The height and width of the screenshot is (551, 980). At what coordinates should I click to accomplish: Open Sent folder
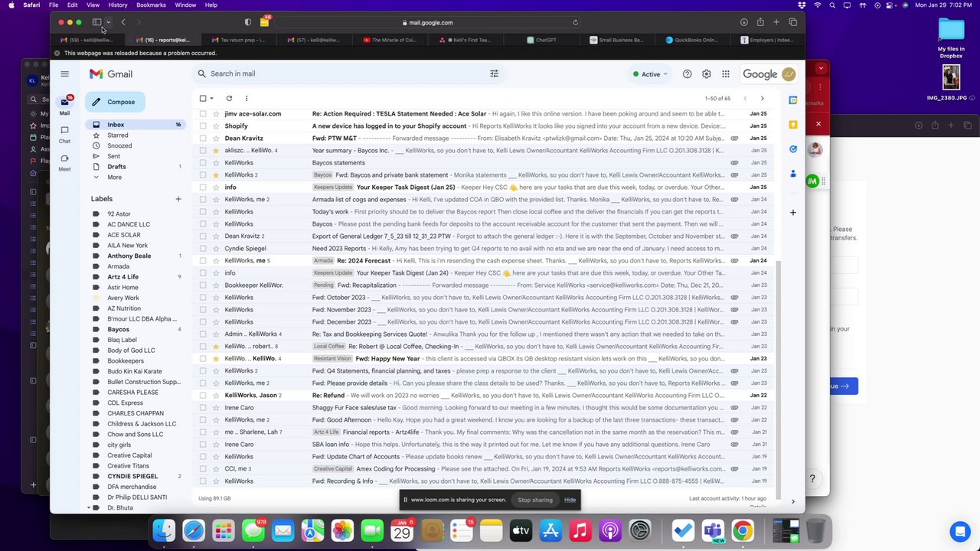pos(113,156)
